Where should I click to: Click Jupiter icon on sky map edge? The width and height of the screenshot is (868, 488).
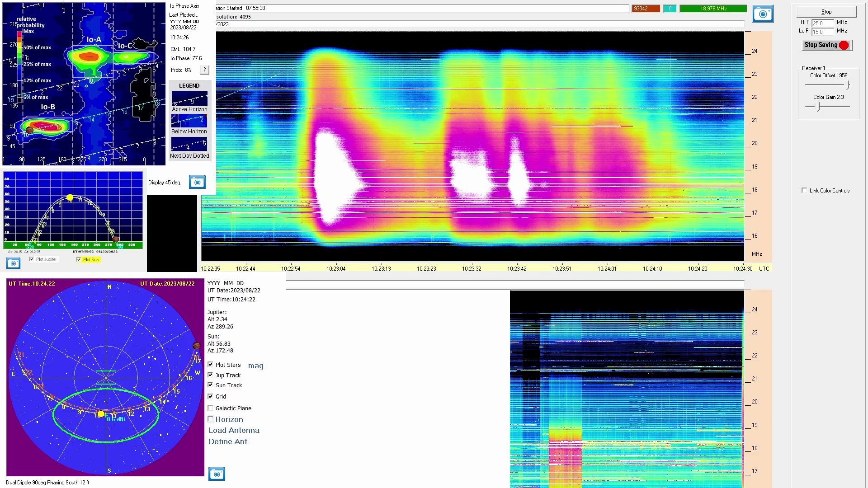click(x=196, y=346)
